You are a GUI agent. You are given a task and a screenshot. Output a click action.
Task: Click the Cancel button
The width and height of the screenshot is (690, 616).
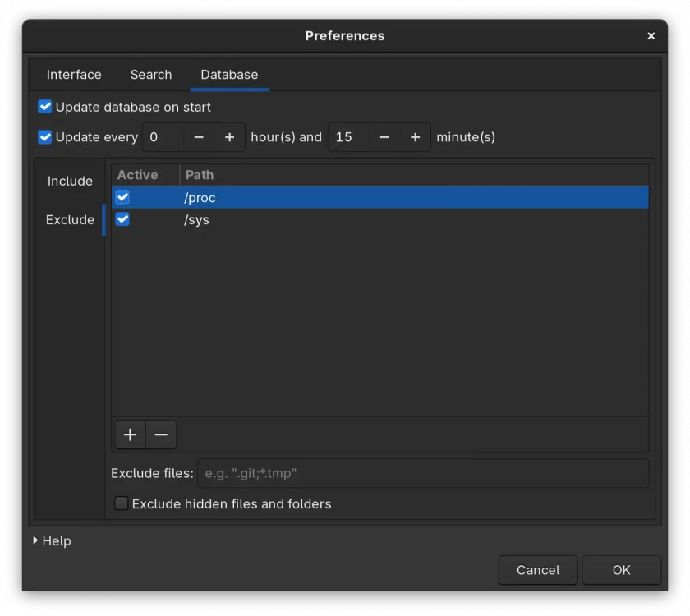[538, 570]
